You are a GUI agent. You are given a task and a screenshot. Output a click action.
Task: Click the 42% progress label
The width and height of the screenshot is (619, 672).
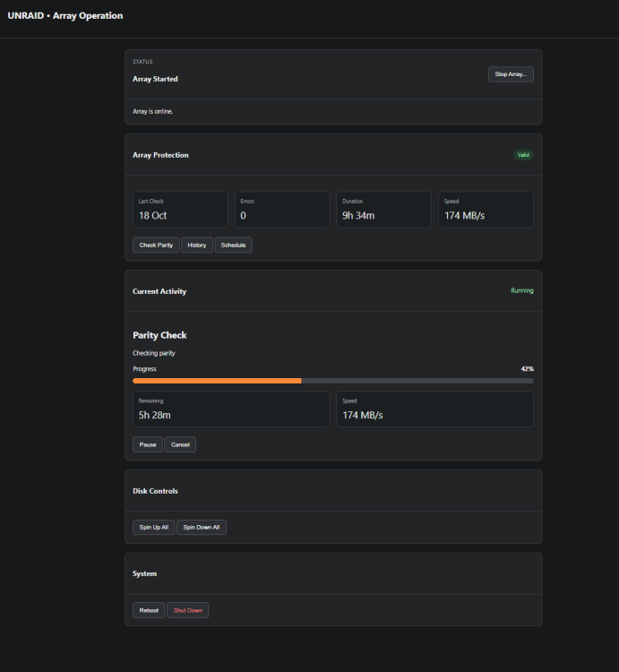tap(528, 368)
